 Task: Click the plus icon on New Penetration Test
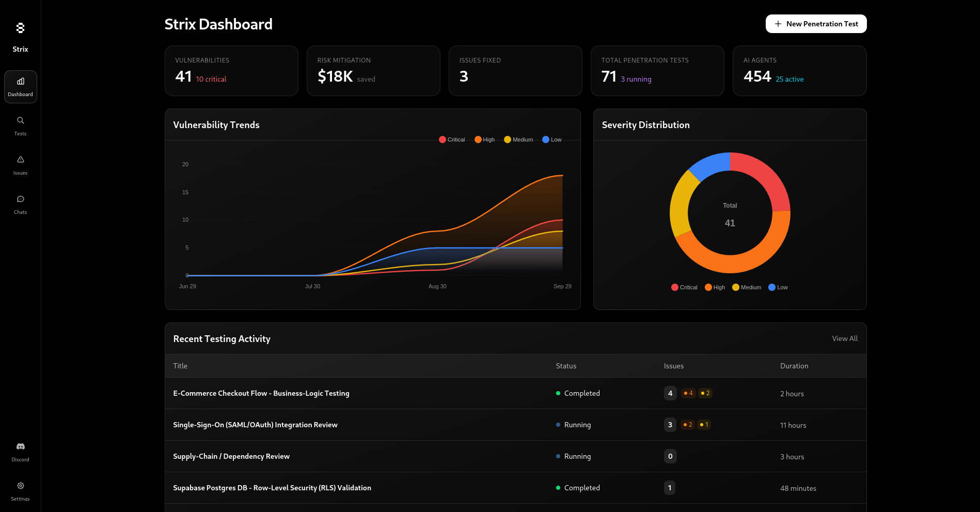[x=778, y=24]
